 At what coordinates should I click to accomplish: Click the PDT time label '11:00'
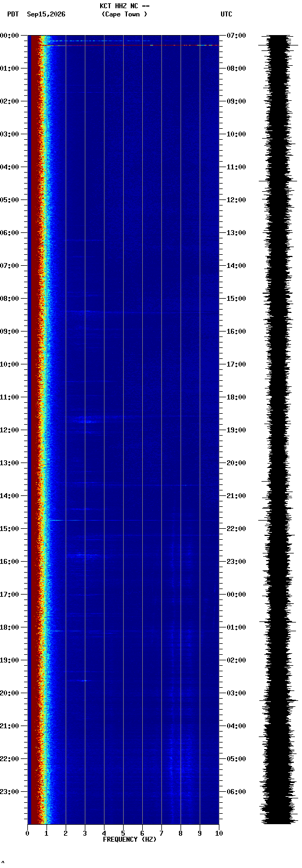[x=9, y=397]
